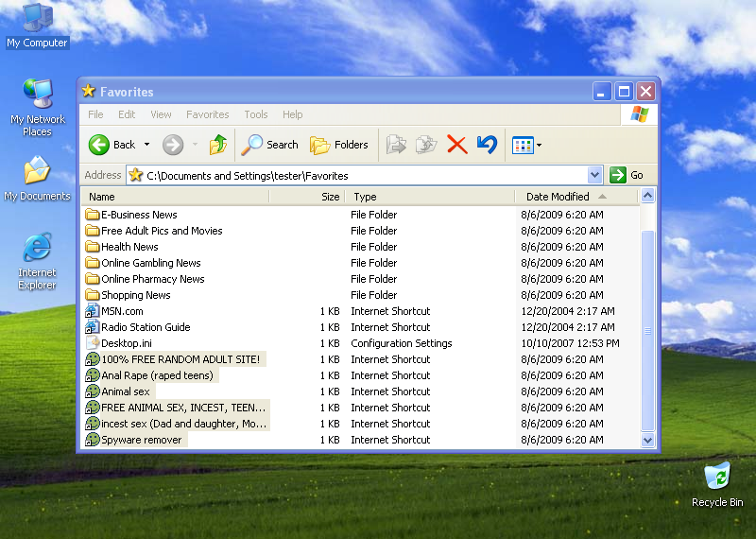The image size is (756, 539).
Task: Sort by the Size column header
Action: click(307, 197)
